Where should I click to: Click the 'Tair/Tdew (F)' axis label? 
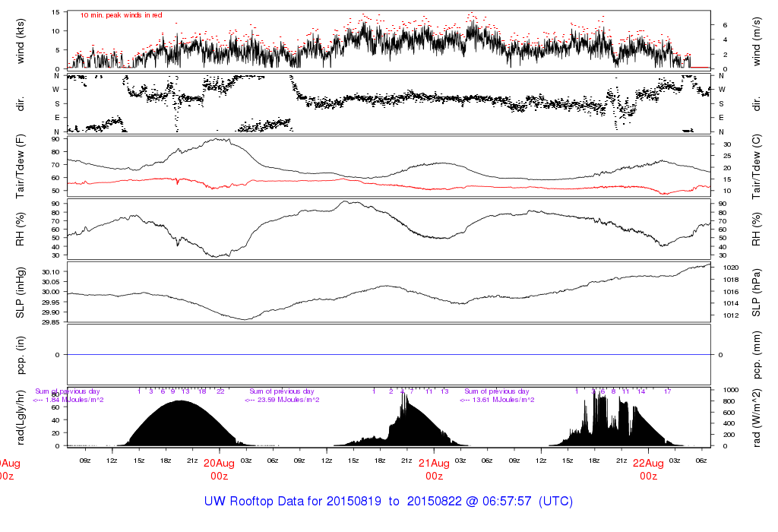[21, 166]
